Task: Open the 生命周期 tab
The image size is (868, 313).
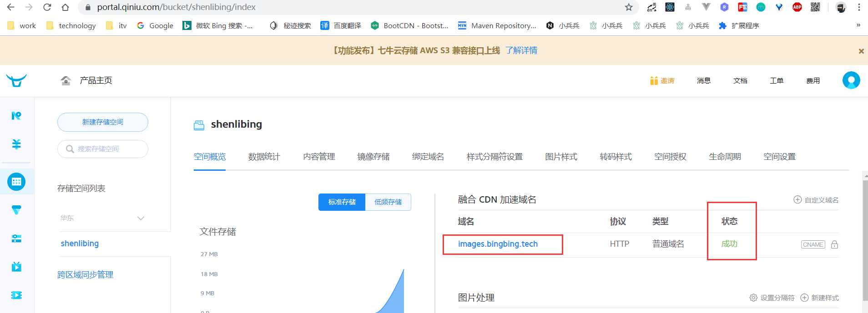Action: click(725, 157)
